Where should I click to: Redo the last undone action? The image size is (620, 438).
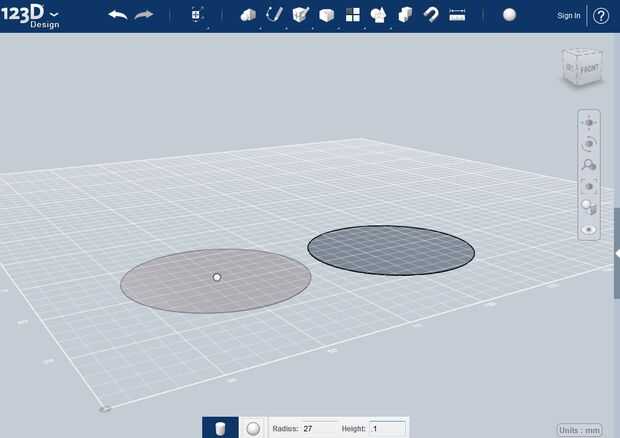(x=144, y=15)
